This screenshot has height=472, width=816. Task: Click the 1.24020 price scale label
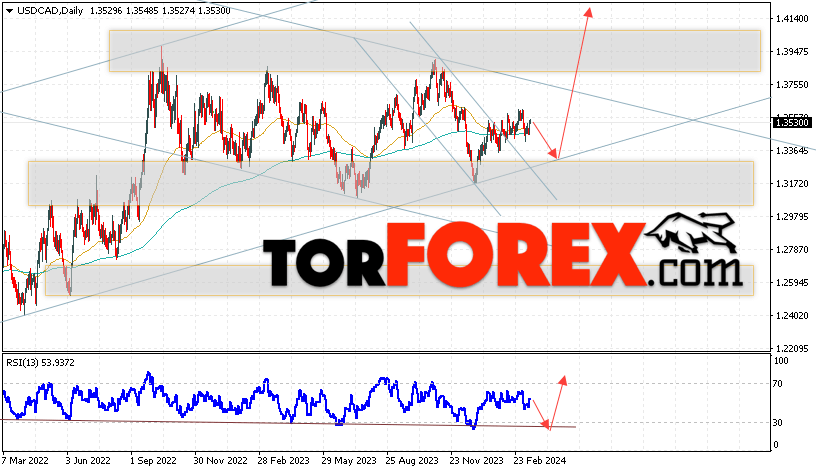click(792, 315)
